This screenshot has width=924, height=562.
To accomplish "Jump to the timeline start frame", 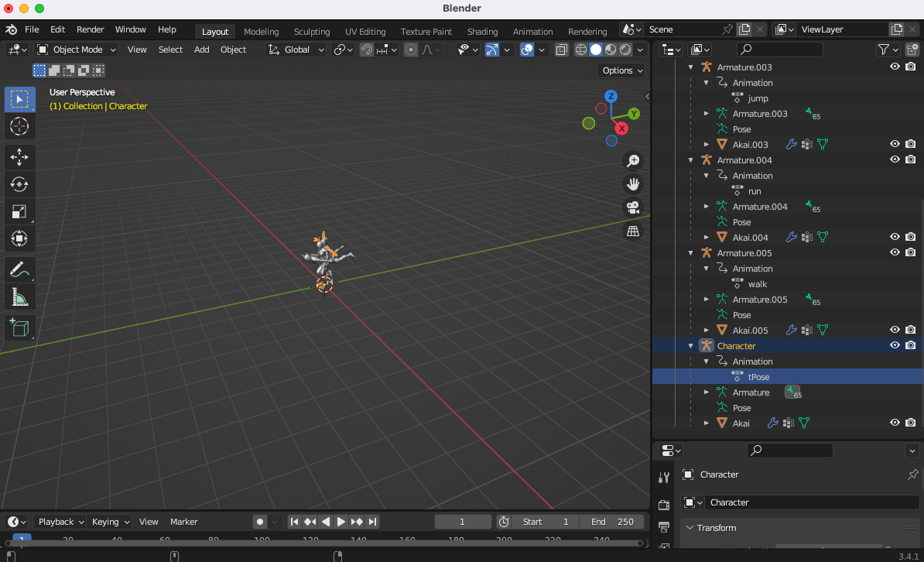I will click(294, 522).
